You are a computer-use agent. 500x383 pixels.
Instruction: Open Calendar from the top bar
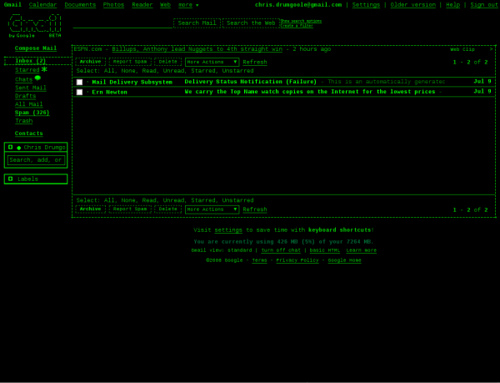coord(43,5)
